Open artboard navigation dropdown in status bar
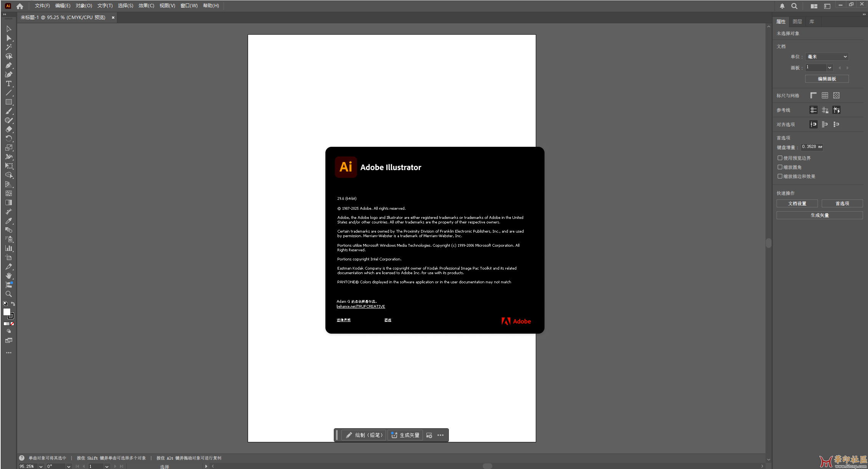 107,466
